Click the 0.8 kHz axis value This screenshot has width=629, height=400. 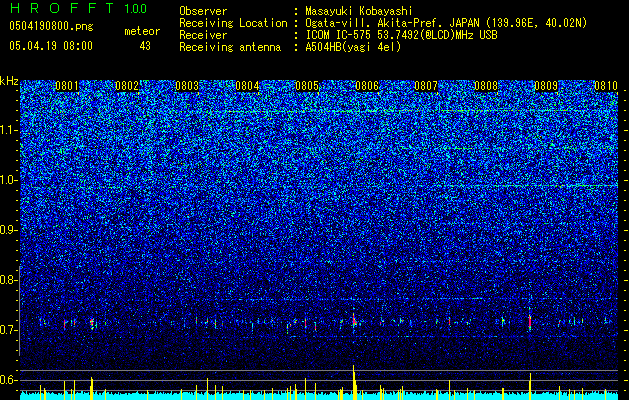(8, 280)
